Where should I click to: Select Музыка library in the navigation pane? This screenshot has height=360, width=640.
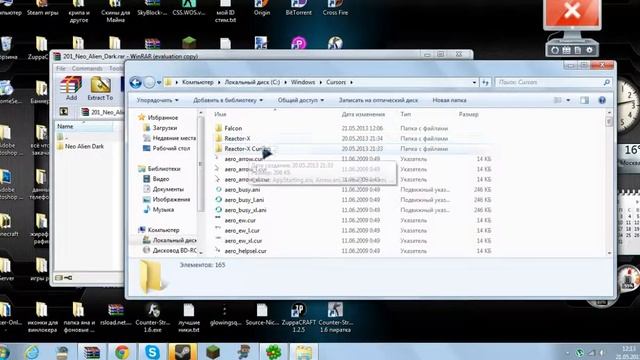(163, 210)
